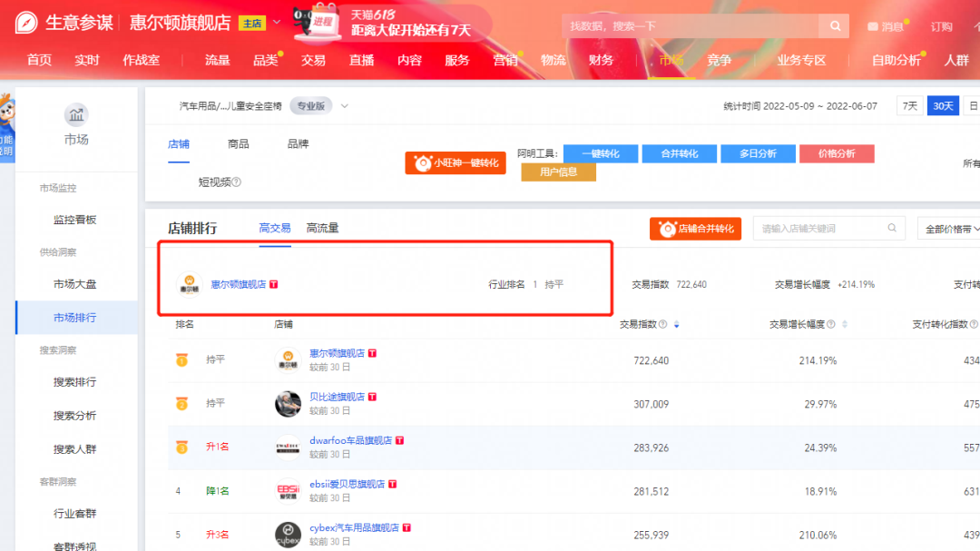Open 搜索人群 in sidebar
The width and height of the screenshot is (980, 551).
tap(75, 449)
